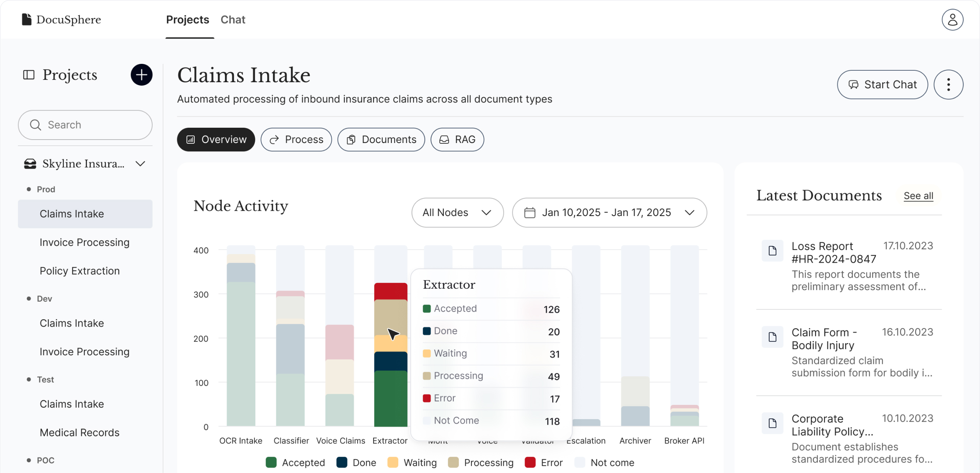This screenshot has width=980, height=473.
Task: Select Policy Extraction project
Action: [x=80, y=271]
